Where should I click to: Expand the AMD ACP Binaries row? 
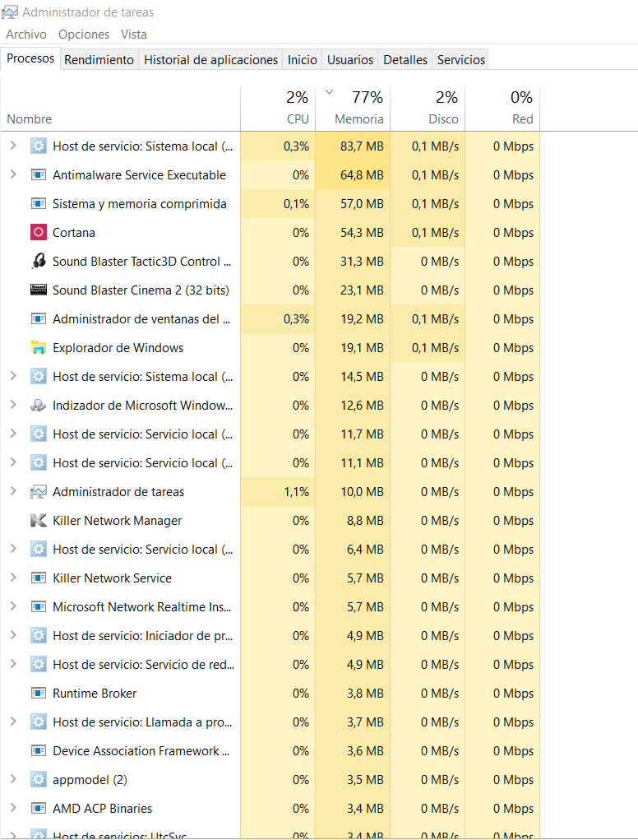coord(13,807)
